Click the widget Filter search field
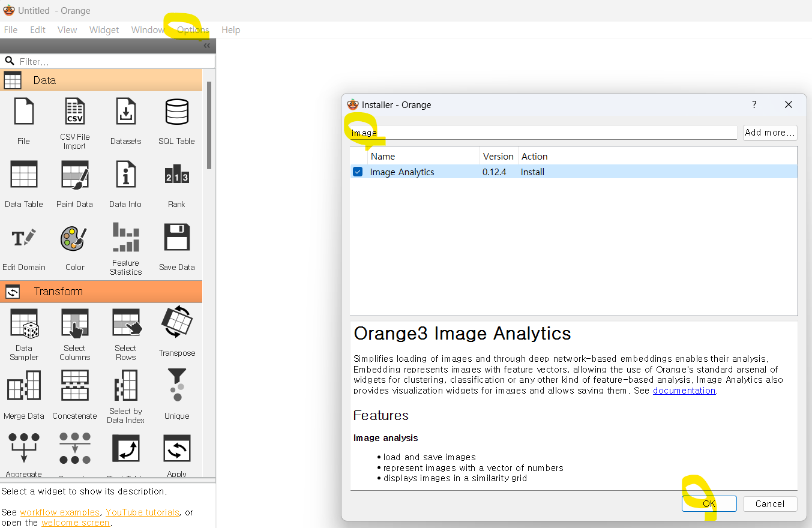The width and height of the screenshot is (812, 528). 108,61
